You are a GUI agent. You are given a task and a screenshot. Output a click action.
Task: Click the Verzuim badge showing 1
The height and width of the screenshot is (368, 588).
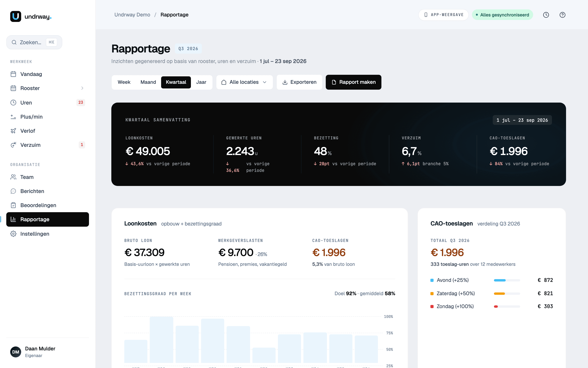click(82, 145)
